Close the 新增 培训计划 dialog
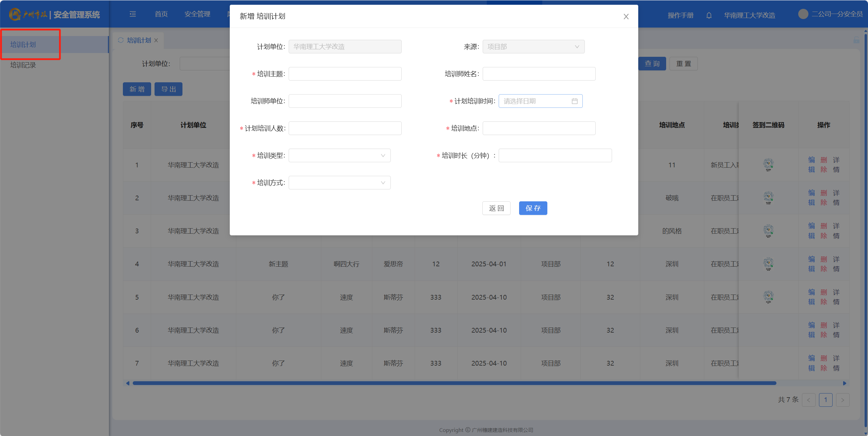 626,16
